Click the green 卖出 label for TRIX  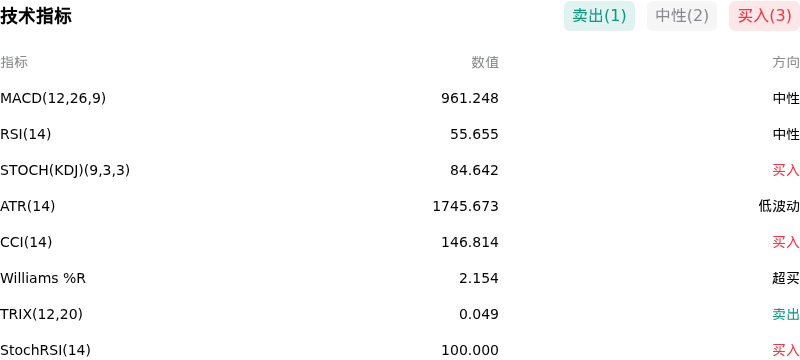786,314
